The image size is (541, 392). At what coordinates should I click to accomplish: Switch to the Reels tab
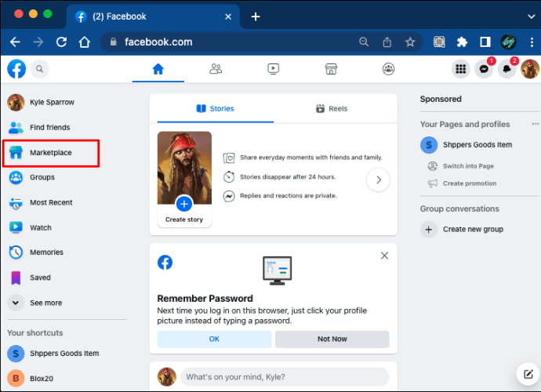(332, 109)
